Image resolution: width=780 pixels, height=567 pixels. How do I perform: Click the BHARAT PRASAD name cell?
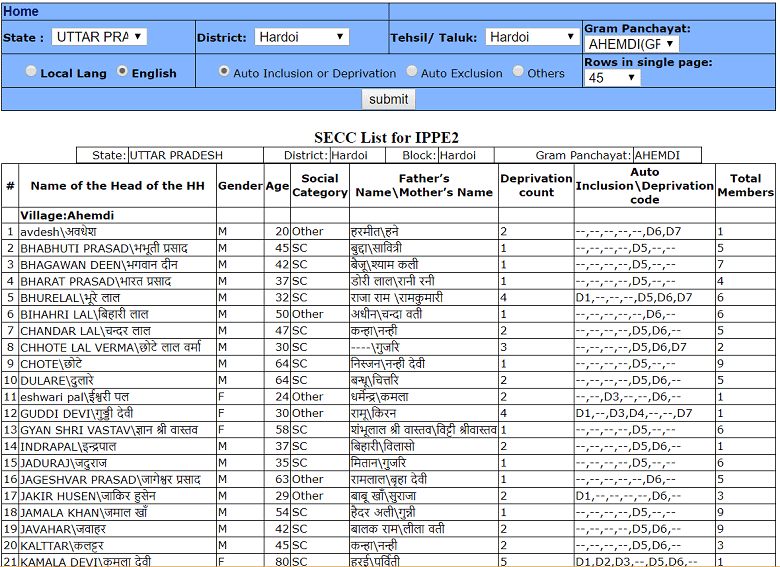tap(117, 281)
